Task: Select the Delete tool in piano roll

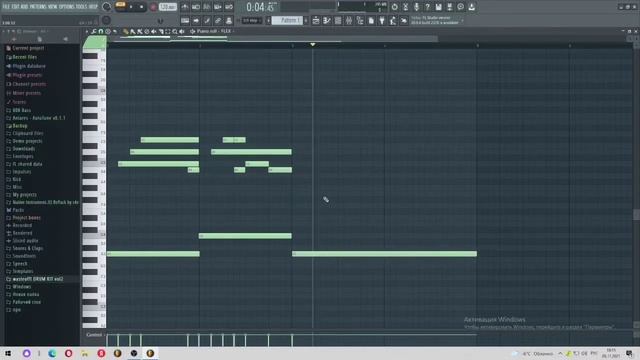Action: click(147, 31)
